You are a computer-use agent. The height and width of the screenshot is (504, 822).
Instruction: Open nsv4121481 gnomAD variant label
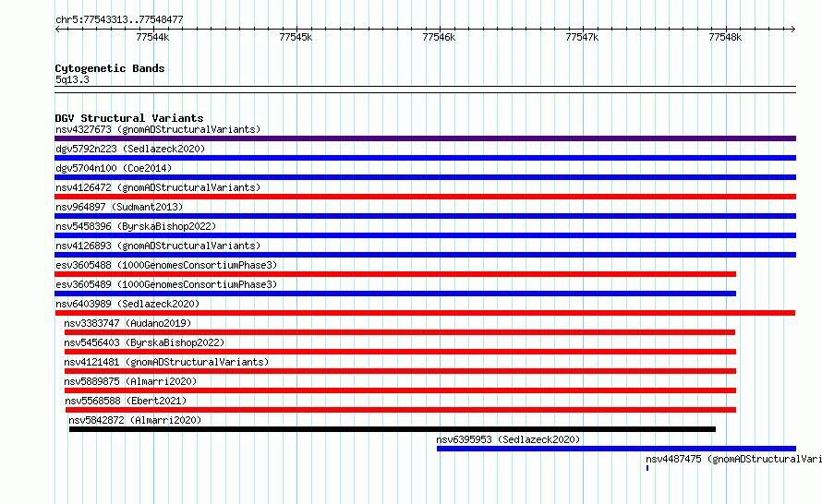click(x=166, y=362)
